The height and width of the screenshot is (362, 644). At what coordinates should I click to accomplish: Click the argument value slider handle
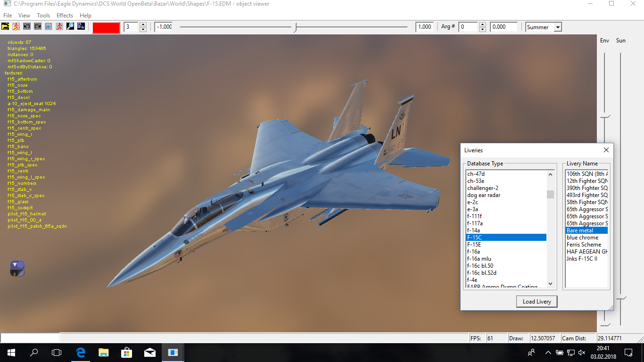coord(295,27)
